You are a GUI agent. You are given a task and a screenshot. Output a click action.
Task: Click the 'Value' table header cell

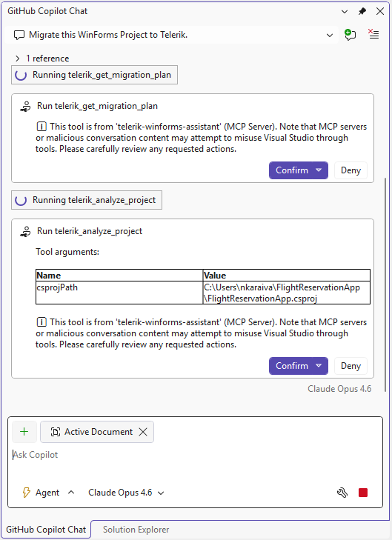point(287,276)
